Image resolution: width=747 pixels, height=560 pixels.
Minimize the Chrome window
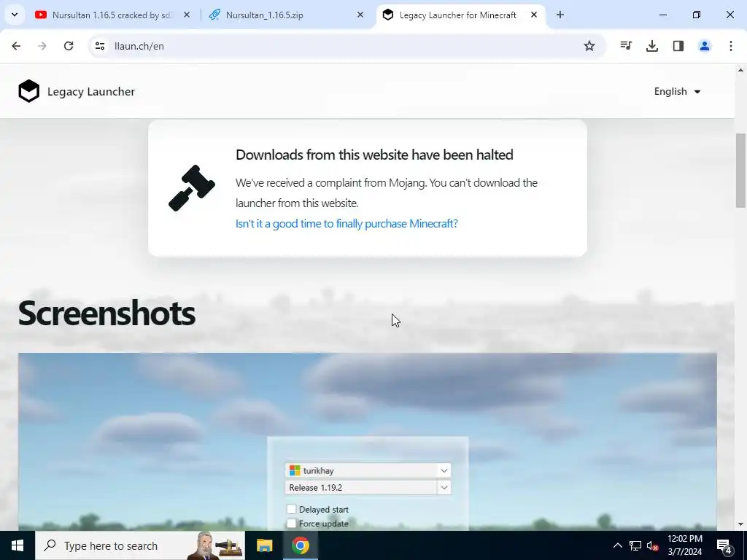(663, 15)
